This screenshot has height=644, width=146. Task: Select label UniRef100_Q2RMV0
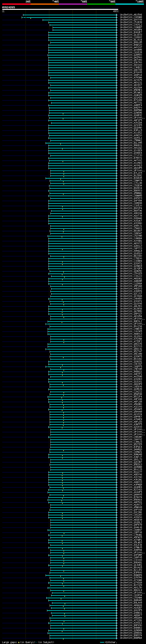[131, 55]
